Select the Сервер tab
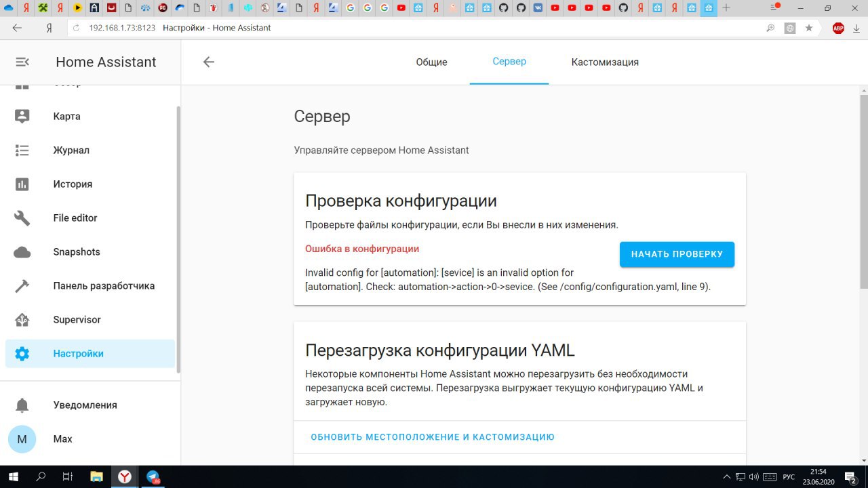The width and height of the screenshot is (868, 488). click(509, 62)
